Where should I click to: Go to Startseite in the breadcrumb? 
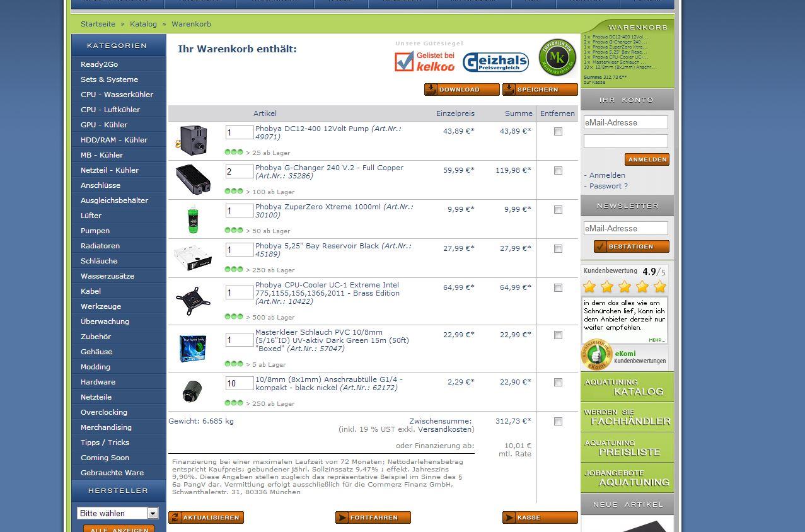click(x=98, y=24)
